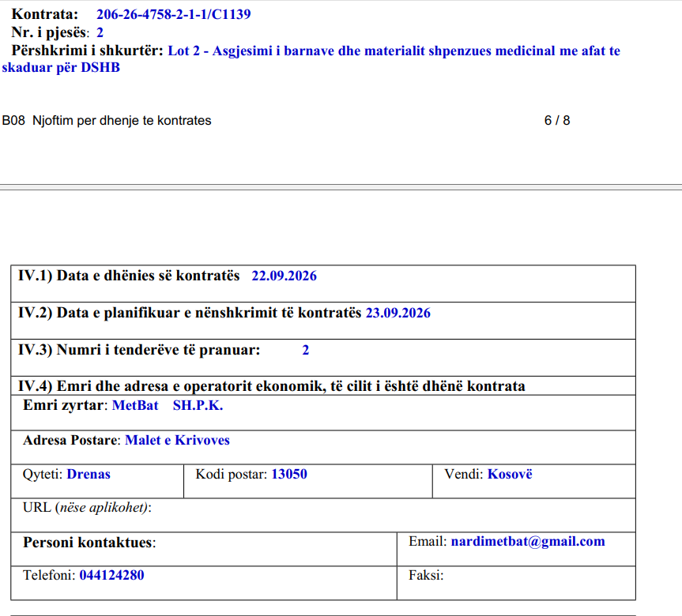The image size is (682, 616).
Task: Select the contract award date 22.09.2026
Action: click(x=284, y=276)
